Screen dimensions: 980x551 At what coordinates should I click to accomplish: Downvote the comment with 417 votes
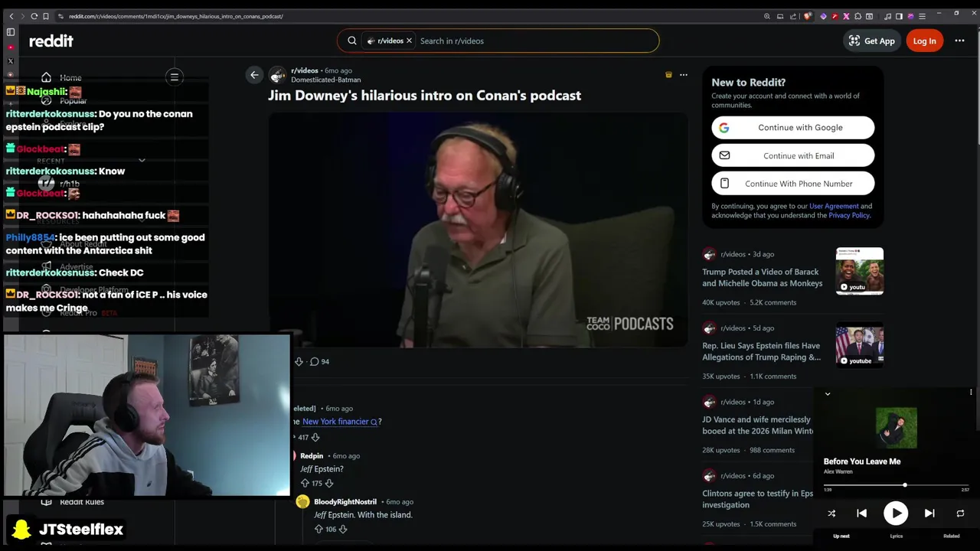point(315,438)
